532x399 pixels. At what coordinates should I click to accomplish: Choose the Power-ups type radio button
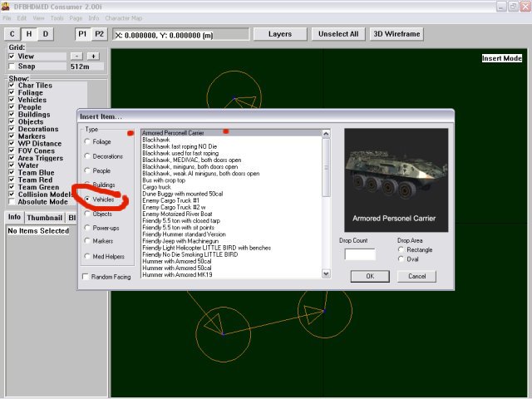87,228
